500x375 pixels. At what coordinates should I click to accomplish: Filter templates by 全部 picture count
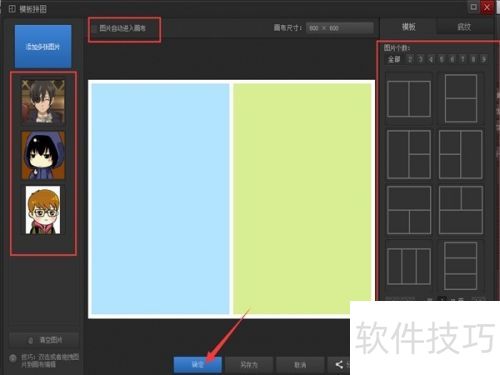[394, 59]
